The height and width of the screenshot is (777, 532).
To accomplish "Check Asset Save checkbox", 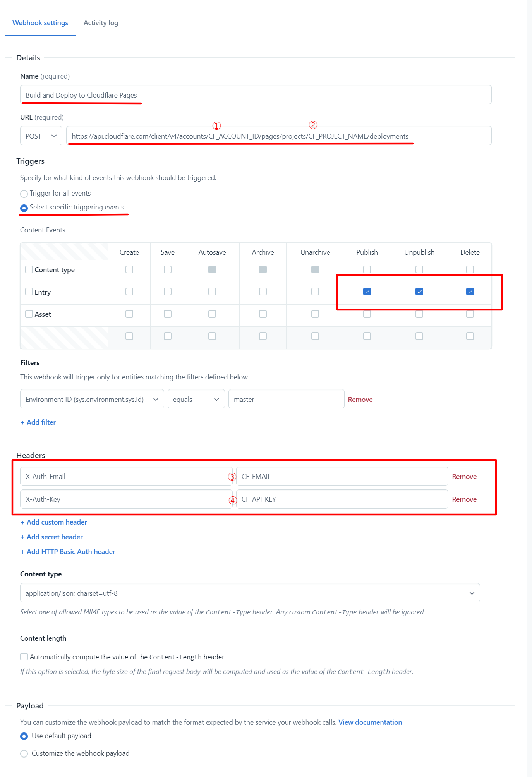I will (168, 314).
